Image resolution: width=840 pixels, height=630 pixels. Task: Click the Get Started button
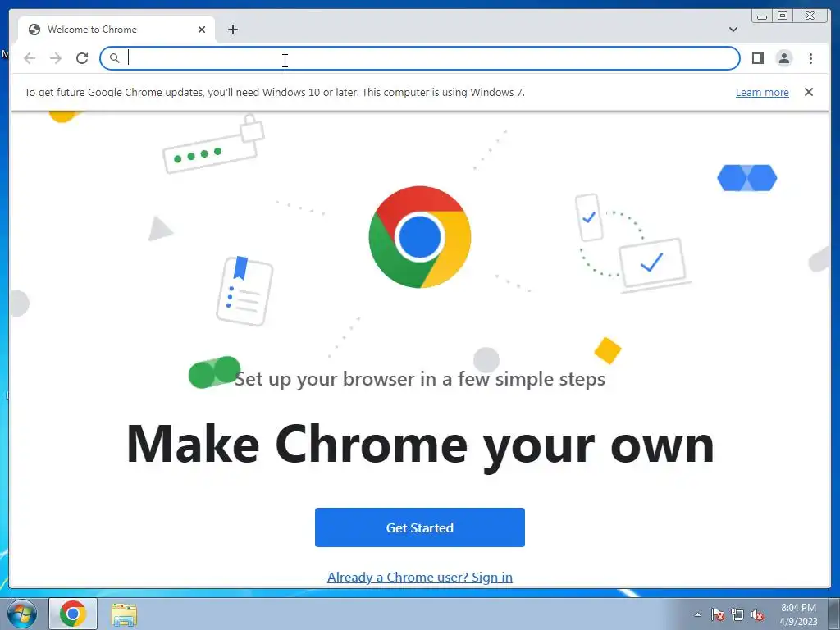tap(419, 527)
